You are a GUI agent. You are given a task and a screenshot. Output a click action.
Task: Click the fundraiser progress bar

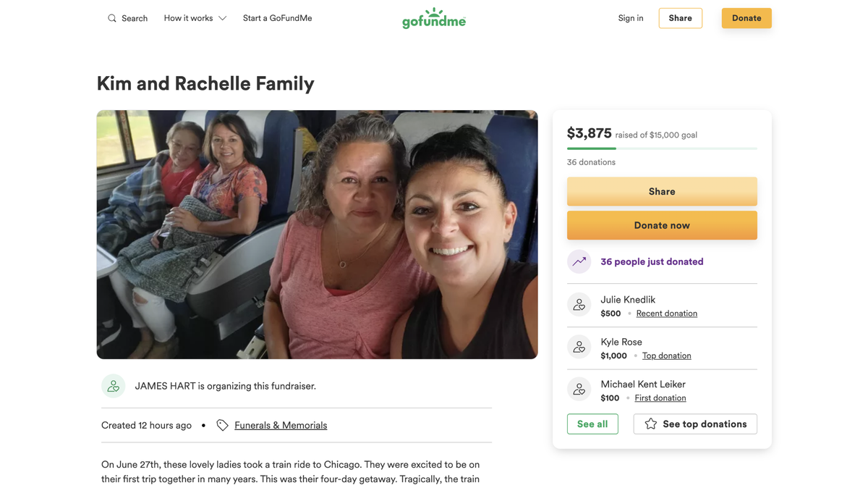pos(662,149)
